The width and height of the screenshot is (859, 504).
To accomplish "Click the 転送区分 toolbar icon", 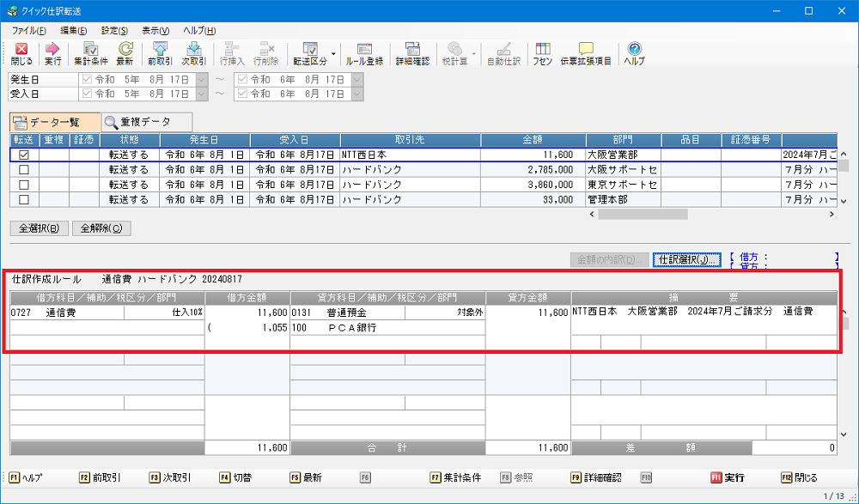I will [x=310, y=54].
